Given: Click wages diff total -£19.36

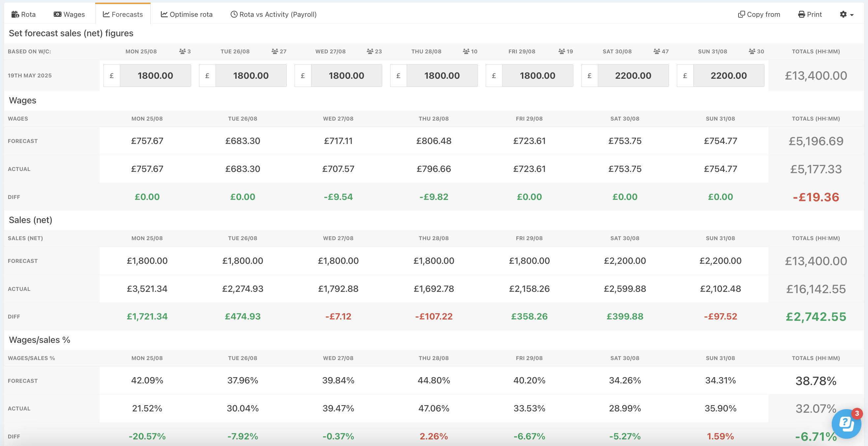Looking at the screenshot, I should [x=816, y=197].
